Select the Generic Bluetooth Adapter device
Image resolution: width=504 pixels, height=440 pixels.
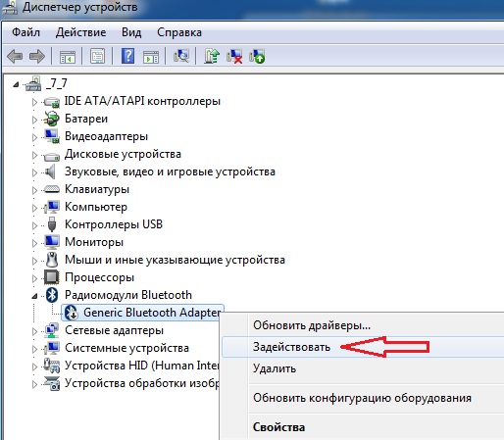coord(142,313)
